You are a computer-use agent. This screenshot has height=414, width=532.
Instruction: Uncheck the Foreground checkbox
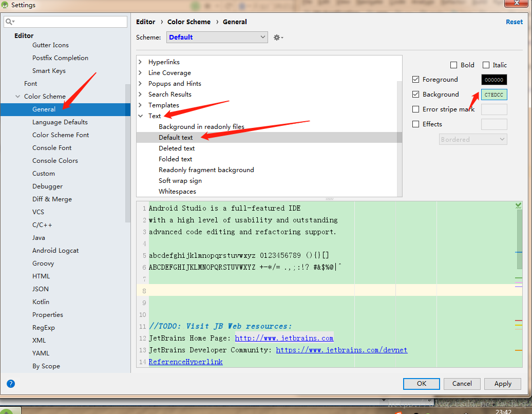tap(415, 80)
